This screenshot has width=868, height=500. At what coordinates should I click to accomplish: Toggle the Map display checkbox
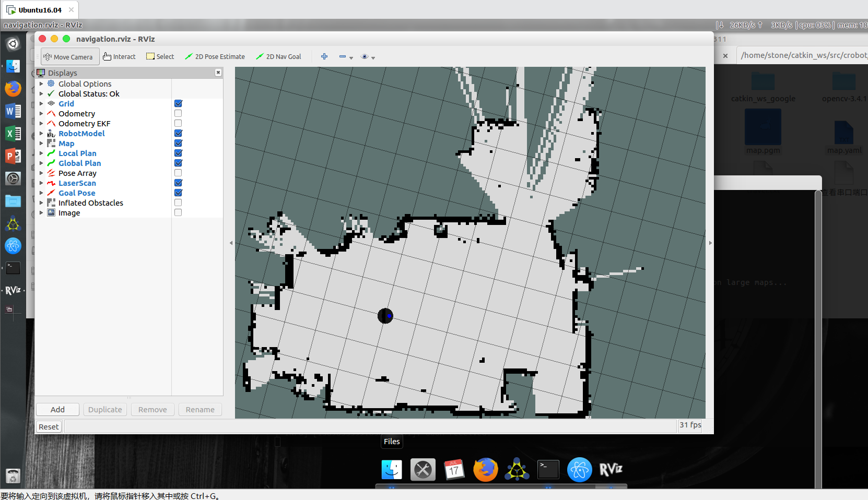pyautogui.click(x=178, y=144)
